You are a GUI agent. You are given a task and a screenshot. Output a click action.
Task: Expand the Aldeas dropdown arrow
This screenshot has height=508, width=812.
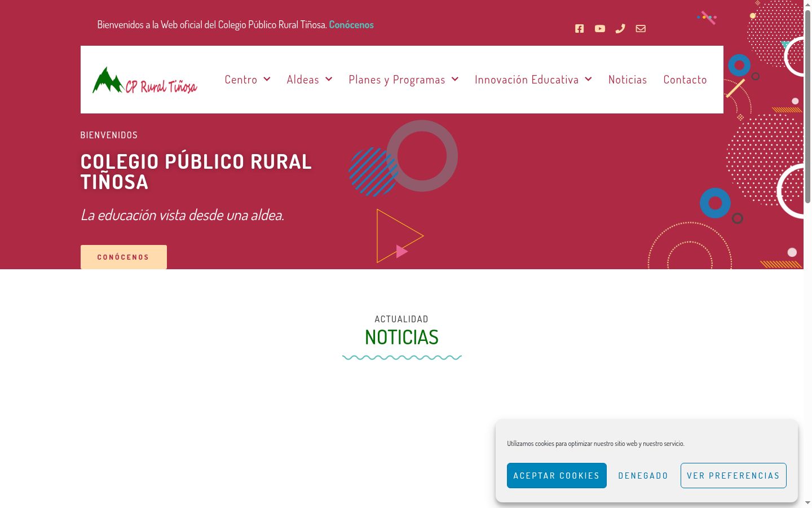coord(329,79)
